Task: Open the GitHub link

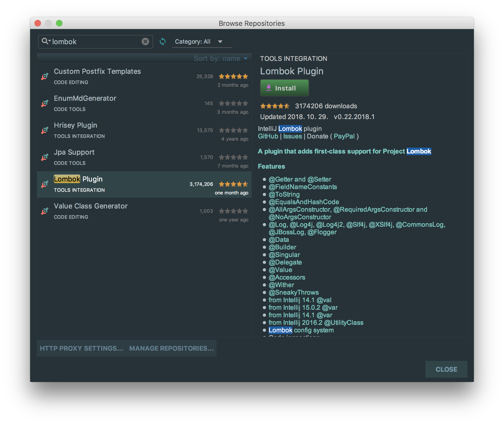Action: (x=268, y=136)
